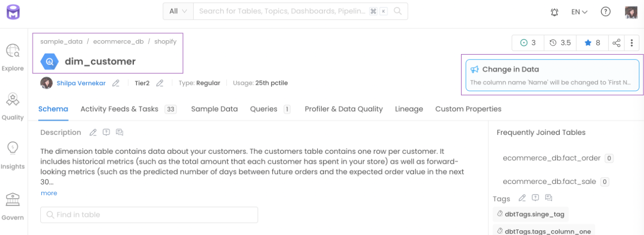Open the three-dot more options menu
The width and height of the screenshot is (644, 235).
point(632,43)
